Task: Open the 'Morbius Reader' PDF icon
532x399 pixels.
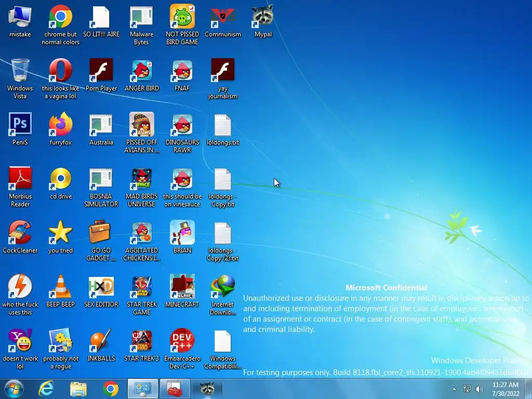Action: 20,178
